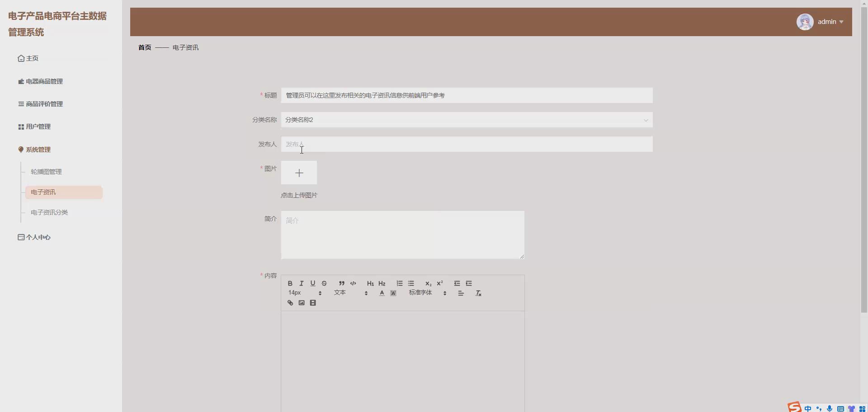Open the admin user dropdown menu
868x412 pixels.
[830, 22]
